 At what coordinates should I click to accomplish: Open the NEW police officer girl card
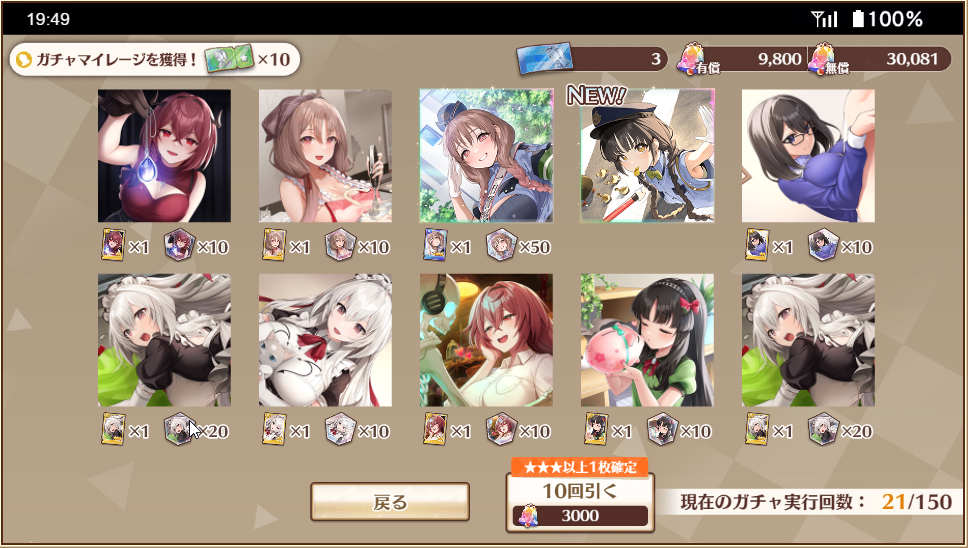[647, 156]
